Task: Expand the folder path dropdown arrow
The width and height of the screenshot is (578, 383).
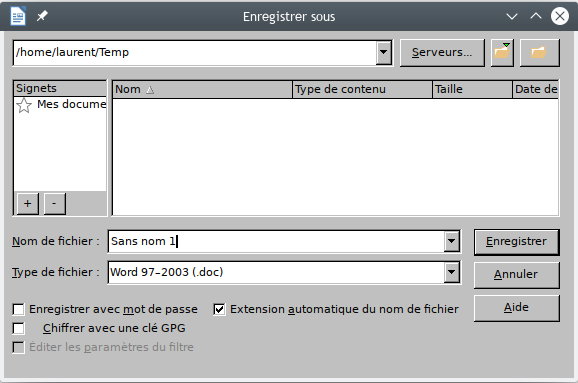Action: (383, 52)
